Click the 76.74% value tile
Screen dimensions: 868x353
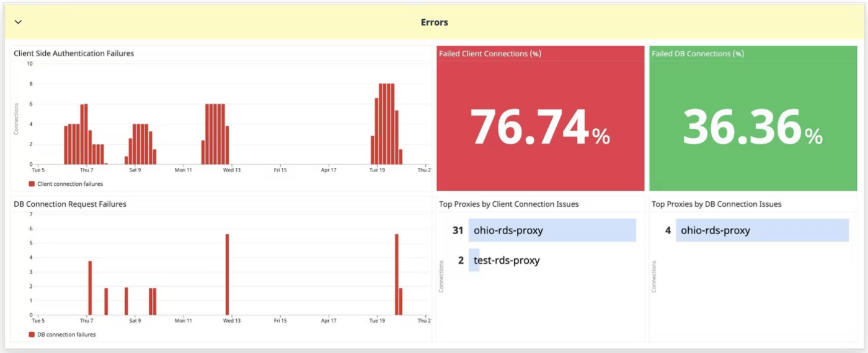point(541,118)
